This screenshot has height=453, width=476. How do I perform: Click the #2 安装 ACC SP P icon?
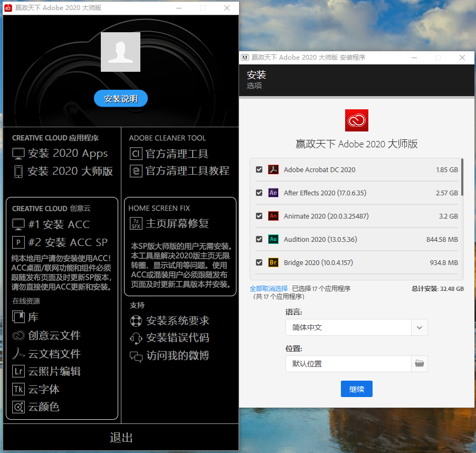click(18, 242)
